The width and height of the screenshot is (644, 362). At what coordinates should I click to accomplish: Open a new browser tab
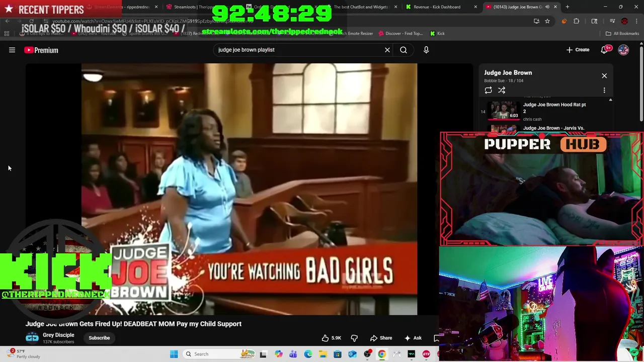pyautogui.click(x=567, y=7)
